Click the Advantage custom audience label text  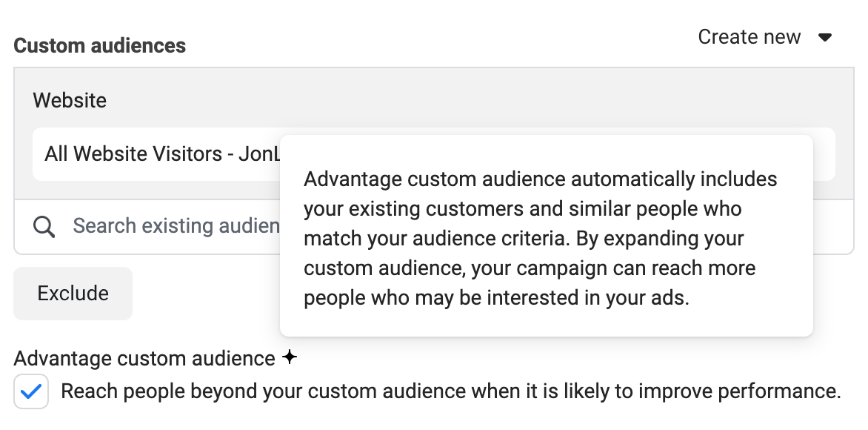click(x=144, y=359)
